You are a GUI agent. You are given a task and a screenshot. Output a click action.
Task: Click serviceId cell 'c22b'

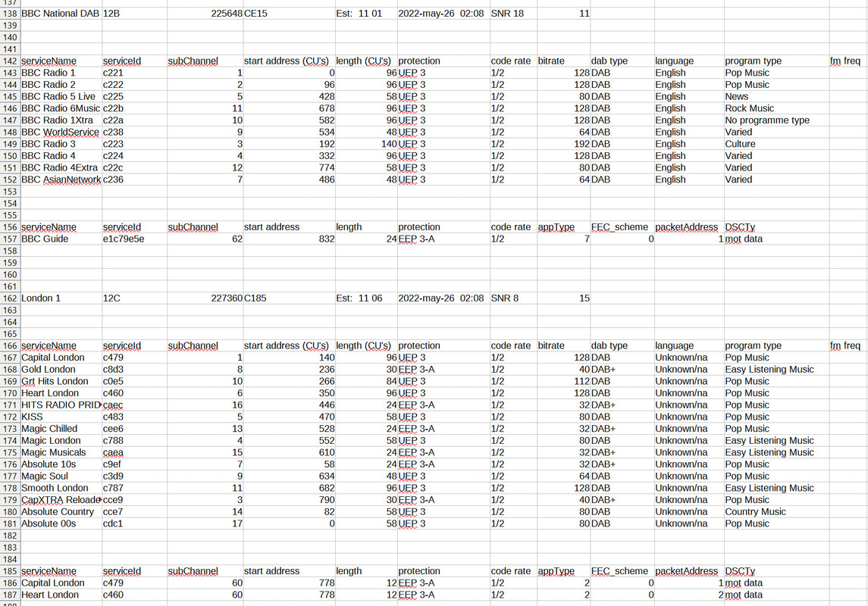[x=134, y=109]
